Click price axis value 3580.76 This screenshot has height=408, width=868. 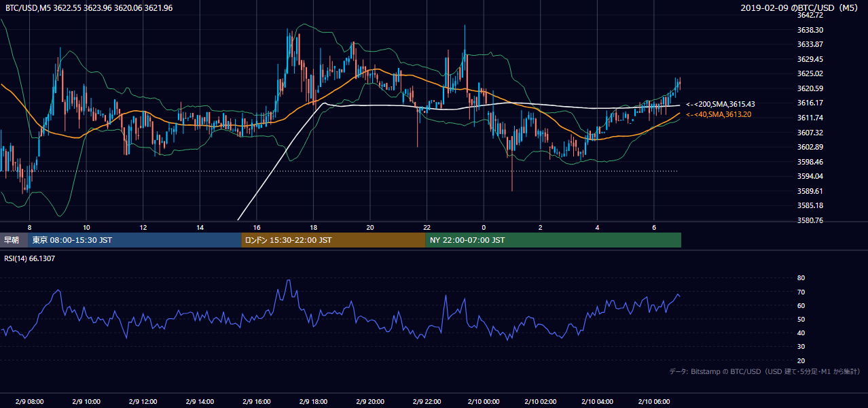(810, 220)
